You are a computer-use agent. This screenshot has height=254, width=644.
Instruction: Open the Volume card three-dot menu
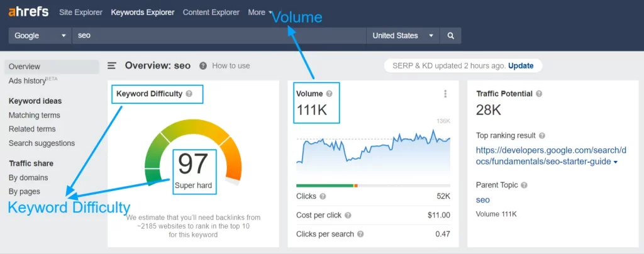tap(445, 94)
